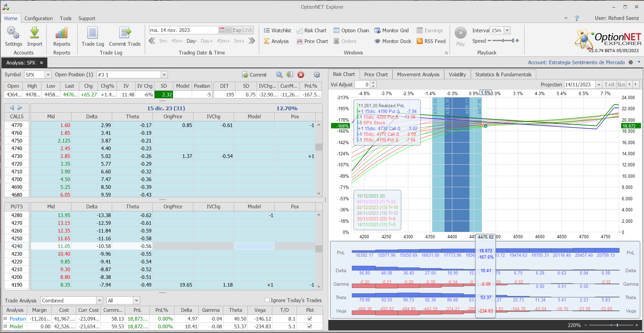Click the red delete position icon

coord(301,75)
